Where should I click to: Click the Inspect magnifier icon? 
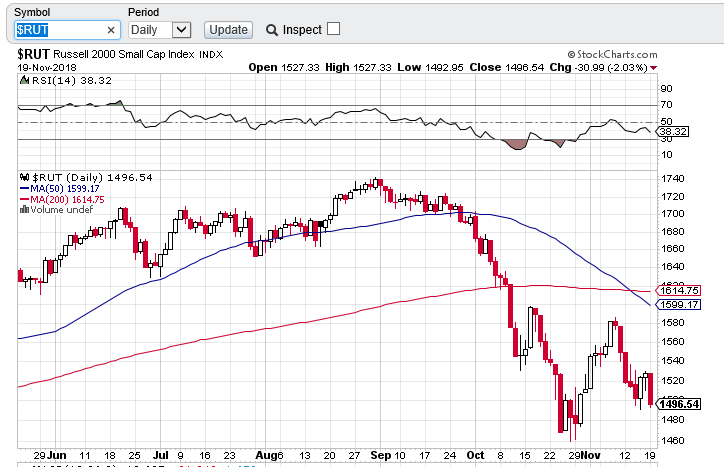[x=272, y=30]
